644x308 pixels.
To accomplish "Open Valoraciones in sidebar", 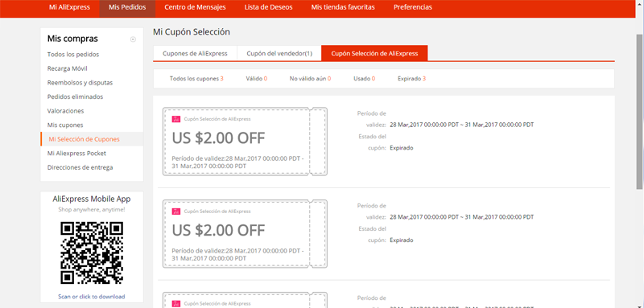I will (x=66, y=111).
